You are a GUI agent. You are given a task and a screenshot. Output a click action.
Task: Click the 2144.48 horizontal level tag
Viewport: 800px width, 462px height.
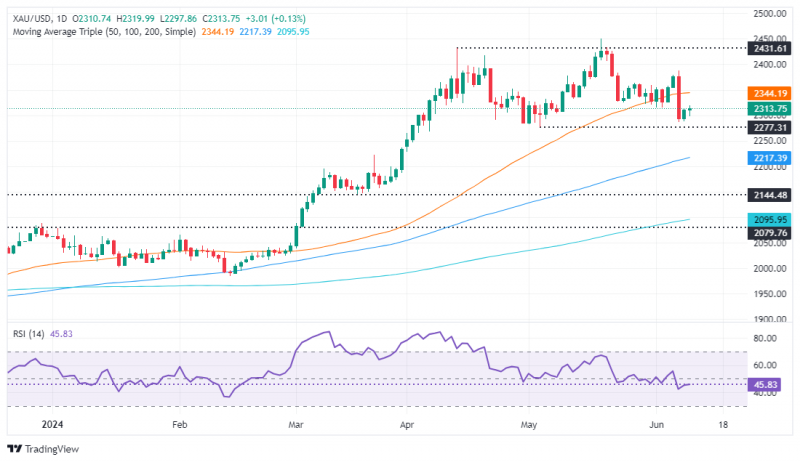(x=769, y=195)
